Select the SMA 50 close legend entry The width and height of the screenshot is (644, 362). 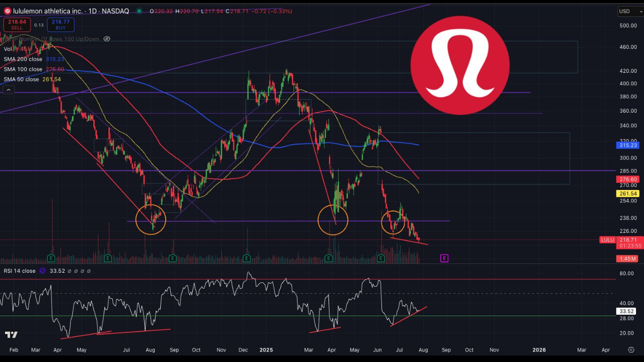[x=21, y=79]
